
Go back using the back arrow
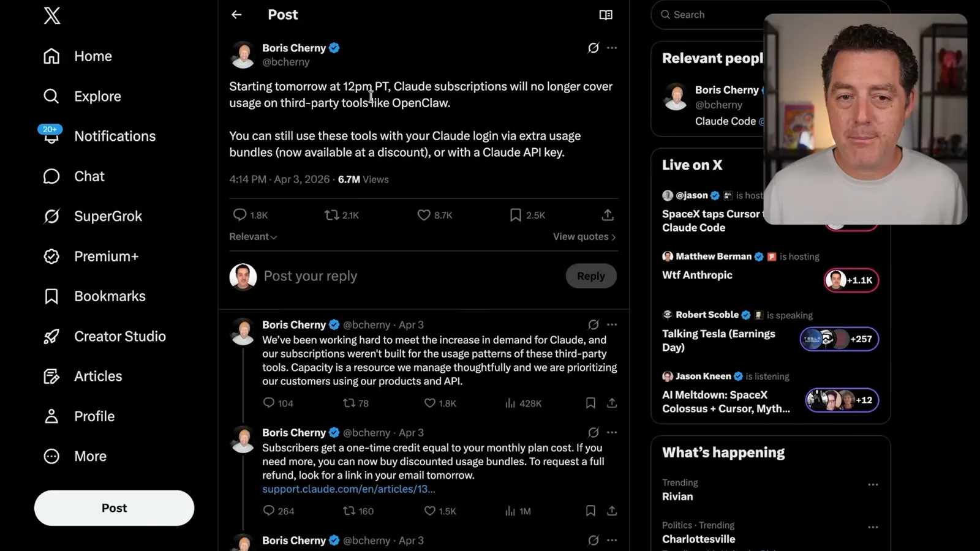coord(236,15)
